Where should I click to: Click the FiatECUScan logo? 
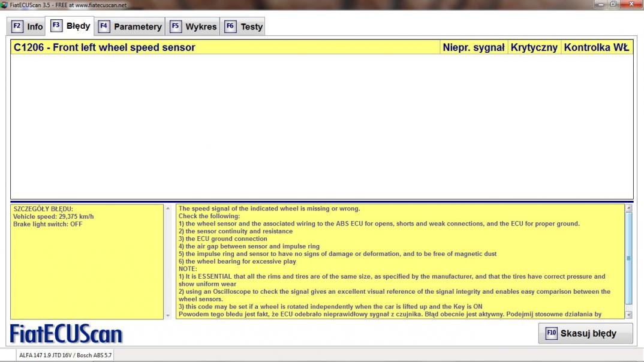66,334
